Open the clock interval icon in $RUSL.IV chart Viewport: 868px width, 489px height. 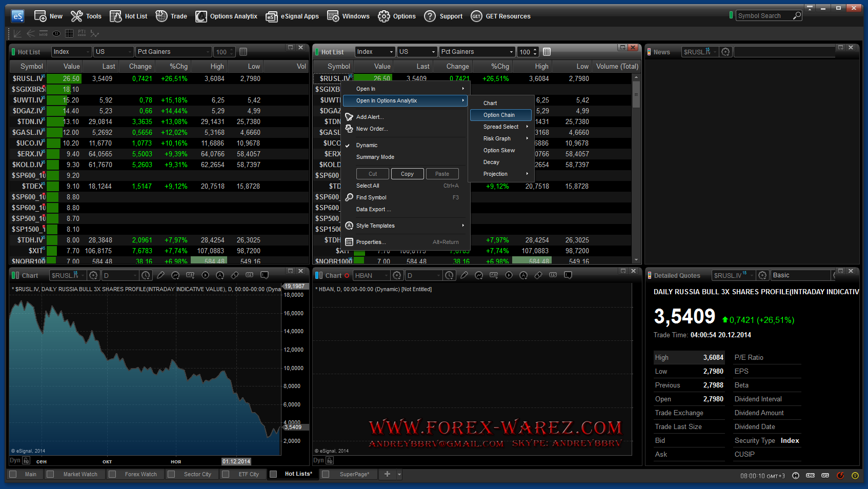click(146, 275)
